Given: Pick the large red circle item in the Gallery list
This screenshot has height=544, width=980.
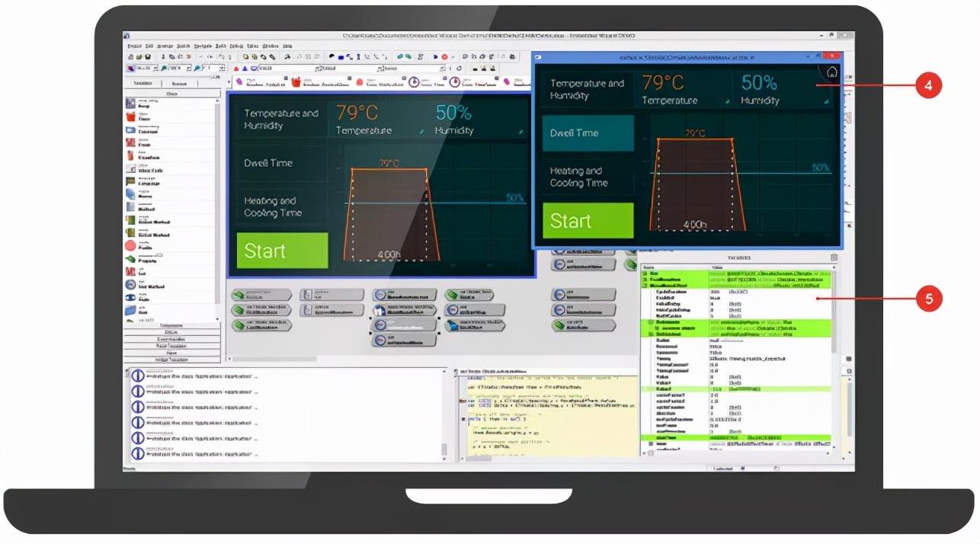Looking at the screenshot, I should (130, 246).
